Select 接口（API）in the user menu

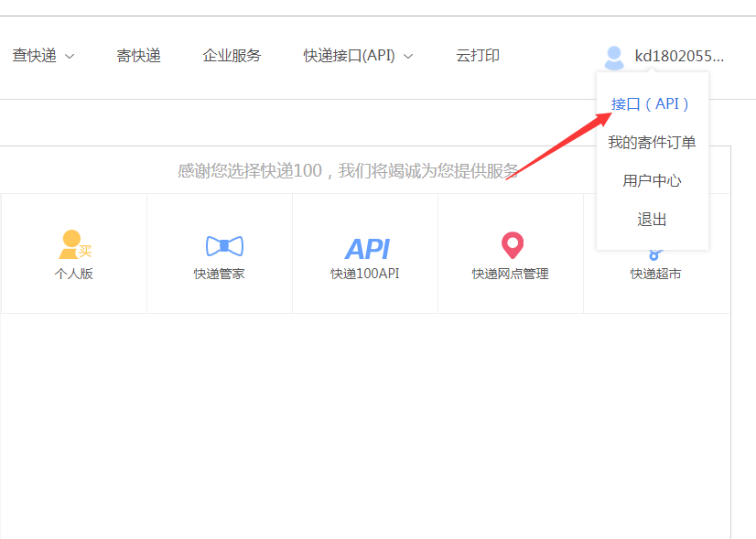pos(651,104)
